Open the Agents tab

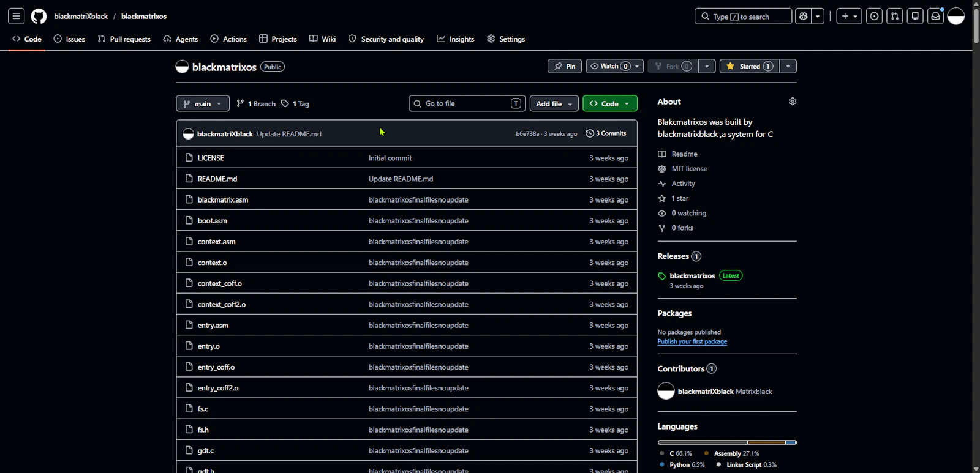coord(181,39)
